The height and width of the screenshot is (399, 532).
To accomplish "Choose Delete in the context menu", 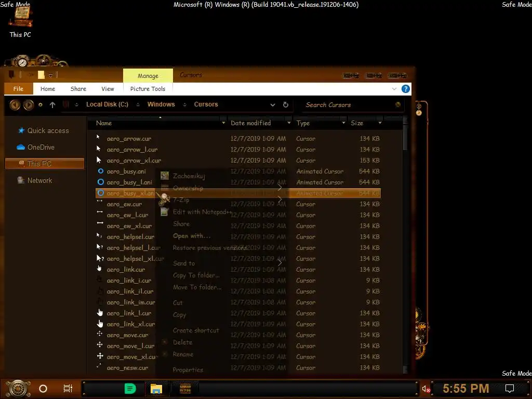I will (x=182, y=342).
